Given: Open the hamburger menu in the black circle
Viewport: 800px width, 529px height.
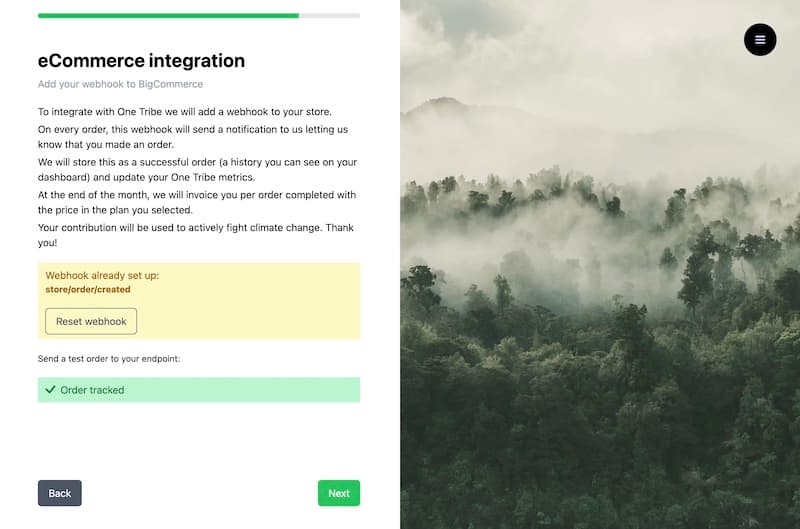Looking at the screenshot, I should 760,40.
